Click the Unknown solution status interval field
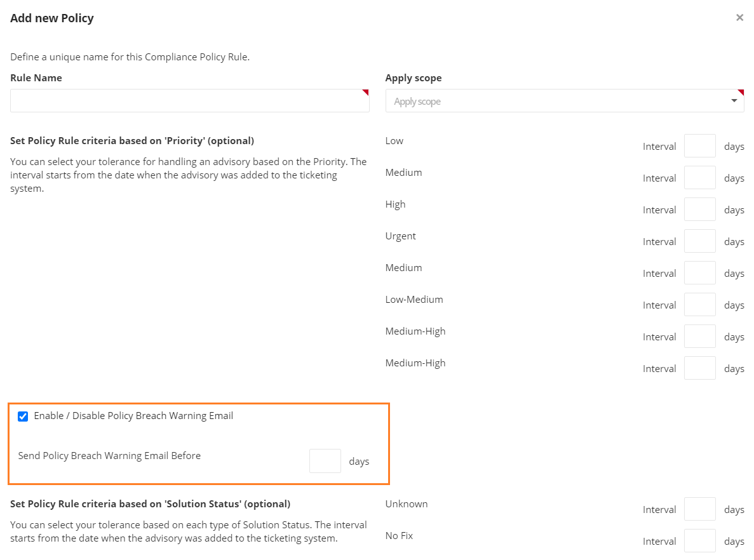Image resolution: width=754 pixels, height=560 pixels. pos(699,509)
